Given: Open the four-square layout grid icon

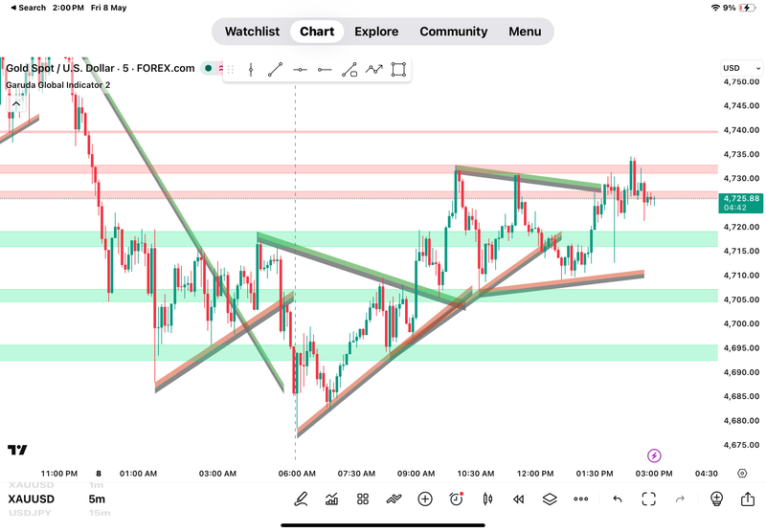Looking at the screenshot, I should click(363, 499).
